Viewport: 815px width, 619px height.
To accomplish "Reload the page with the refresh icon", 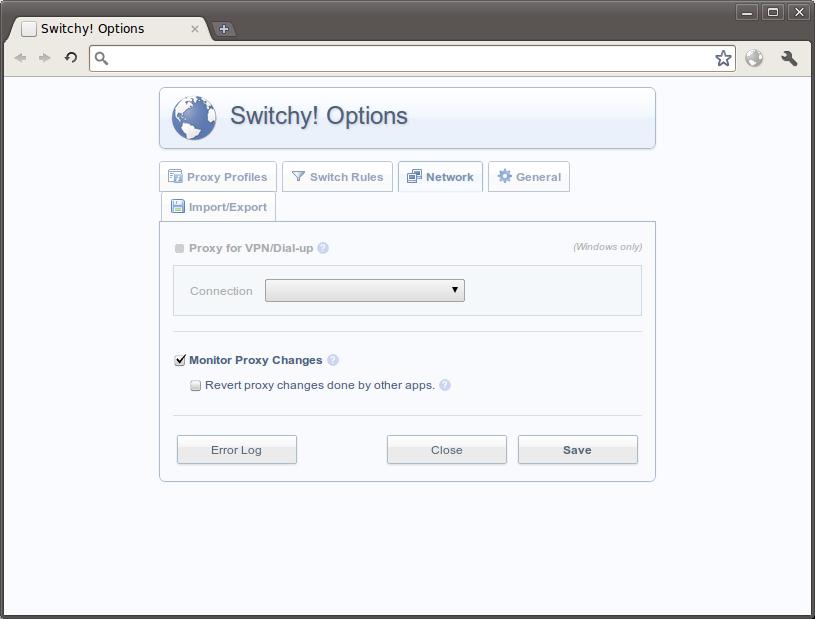I will [x=71, y=57].
